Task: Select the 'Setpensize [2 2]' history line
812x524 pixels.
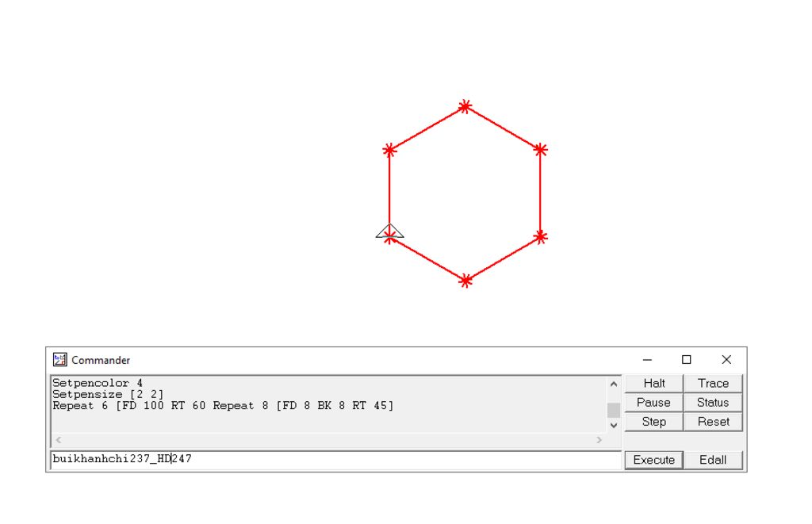Action: tap(108, 395)
